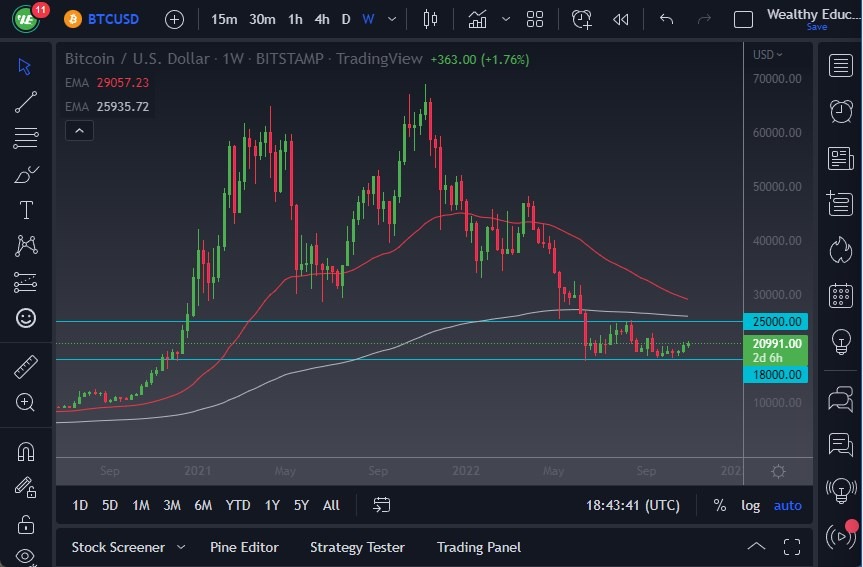Click the 25000.00 price level label
Screen dimensions: 863x567
[775, 322]
